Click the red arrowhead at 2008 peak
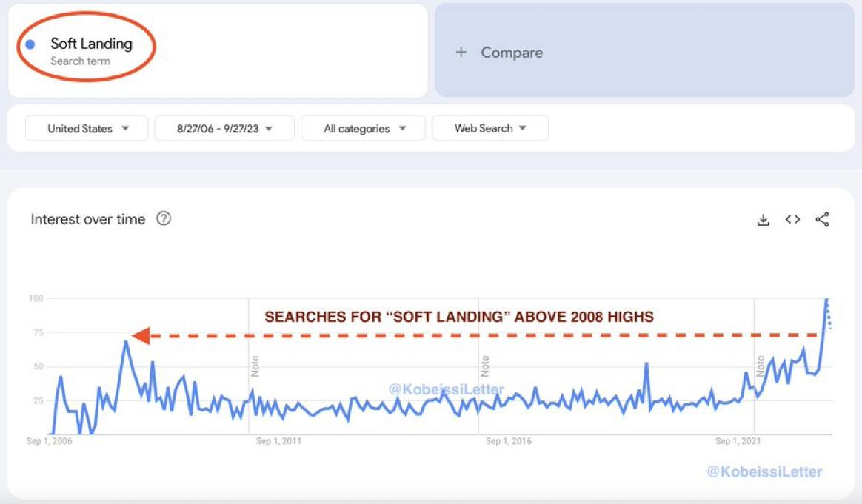862x504 pixels. tap(141, 336)
